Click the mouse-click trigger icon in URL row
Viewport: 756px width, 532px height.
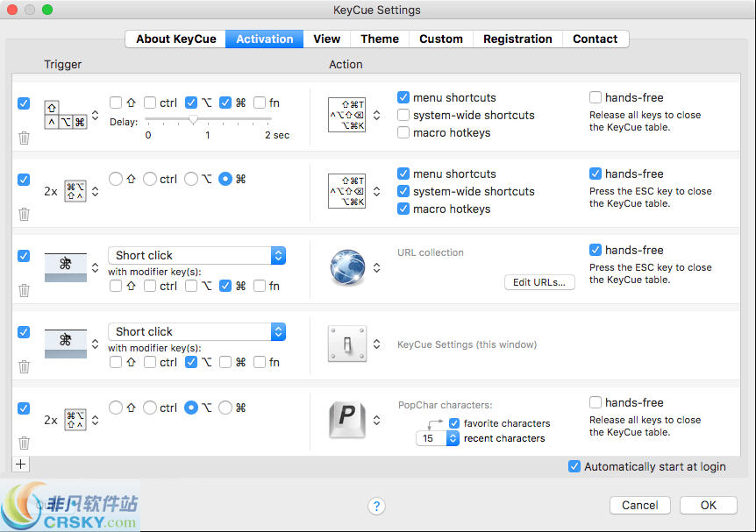66,267
